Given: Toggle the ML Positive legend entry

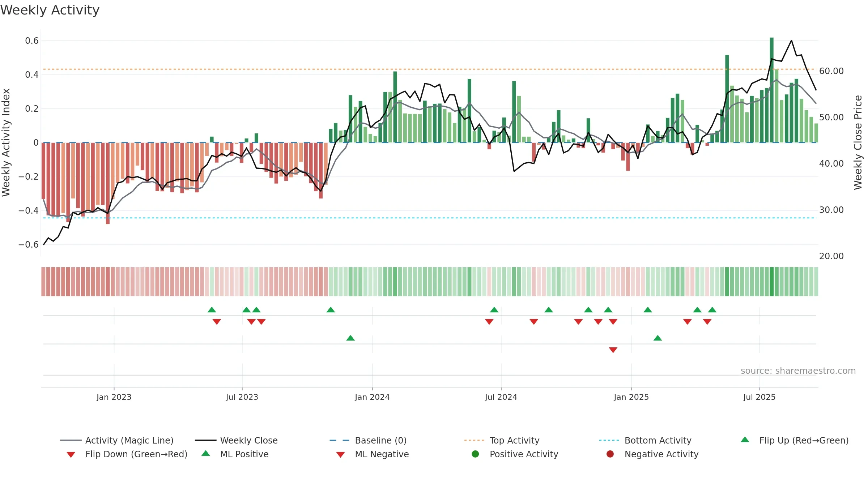Looking at the screenshot, I should 235,454.
